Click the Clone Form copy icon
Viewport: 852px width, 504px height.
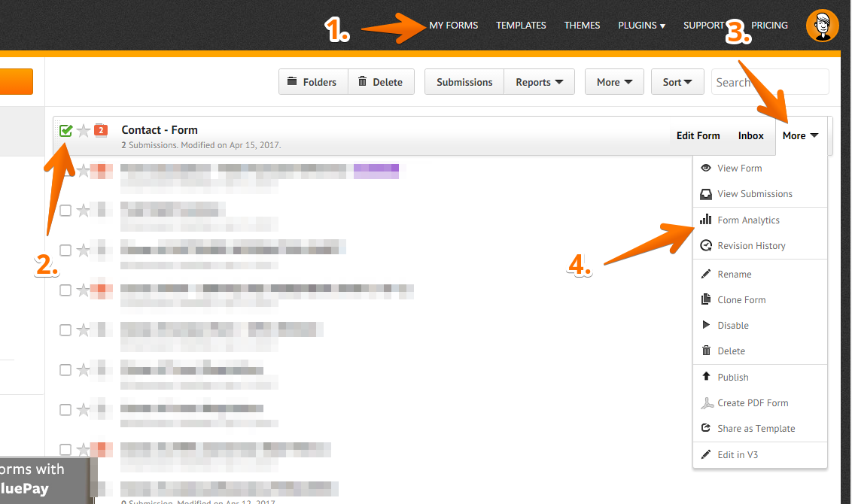pos(706,300)
